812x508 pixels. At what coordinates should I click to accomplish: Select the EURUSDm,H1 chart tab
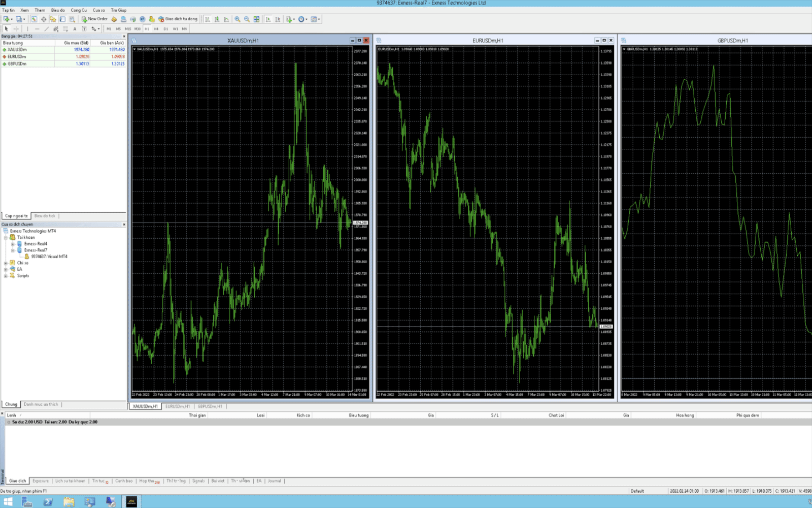(x=178, y=406)
